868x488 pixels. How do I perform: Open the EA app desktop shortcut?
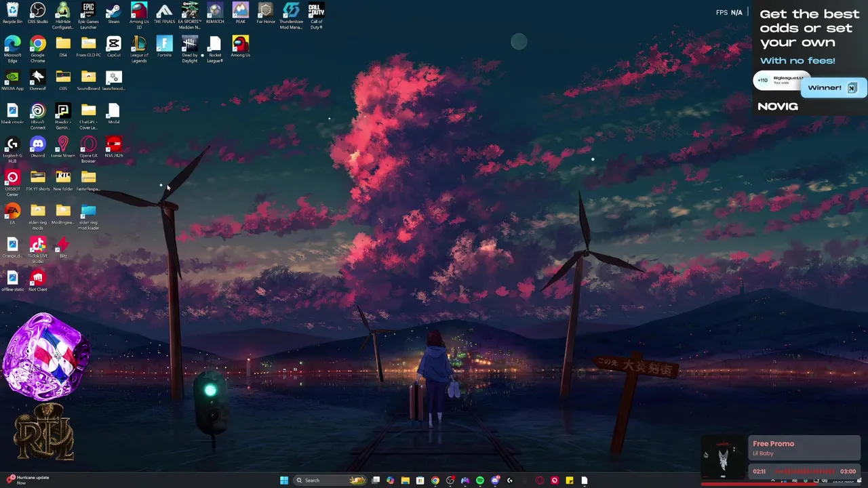coord(12,215)
